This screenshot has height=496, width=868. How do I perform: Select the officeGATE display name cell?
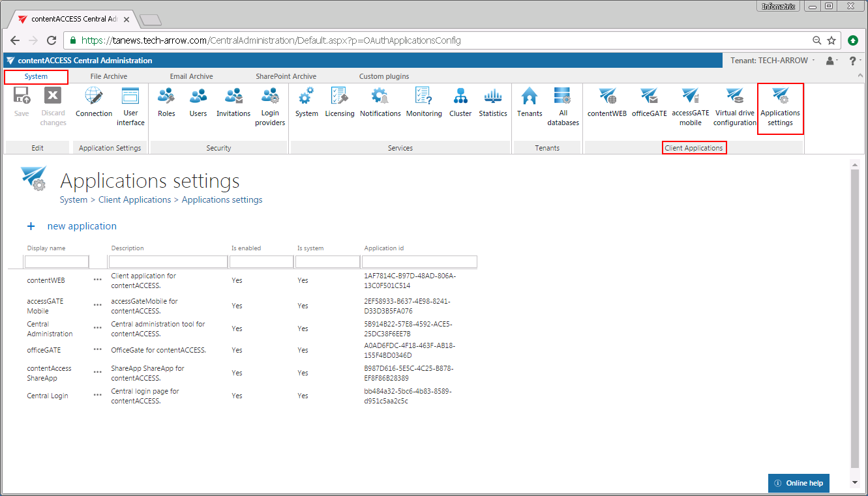pyautogui.click(x=44, y=350)
